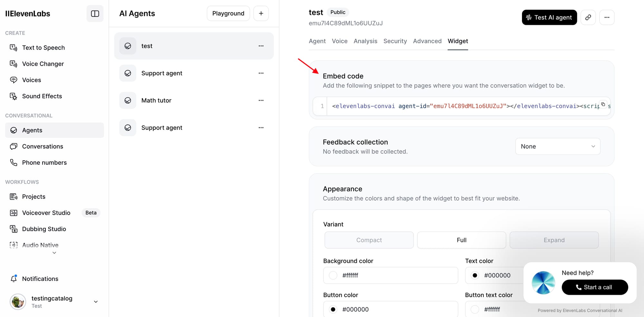Start a call in the widget
Viewport: 644px width, 317px height.
coord(595,287)
